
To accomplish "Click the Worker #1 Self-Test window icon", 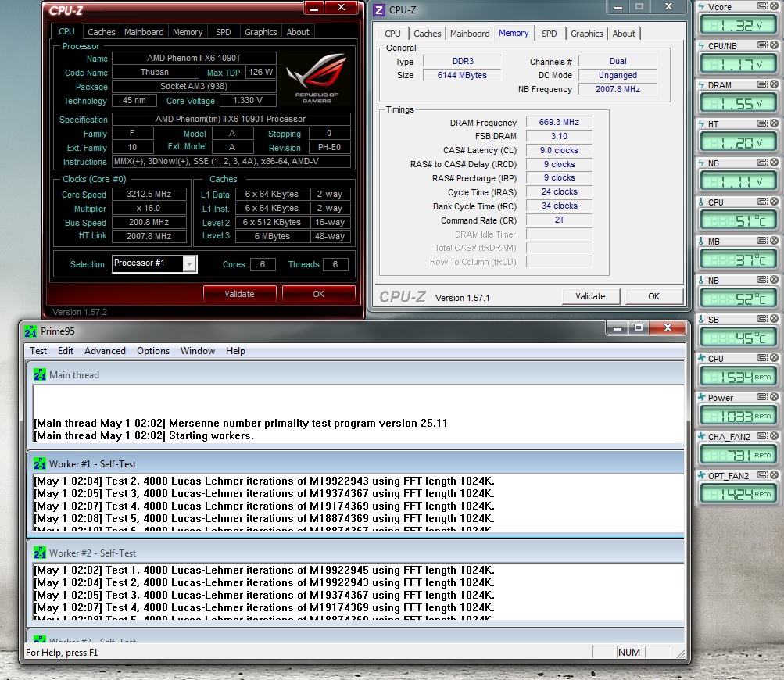I will point(40,463).
